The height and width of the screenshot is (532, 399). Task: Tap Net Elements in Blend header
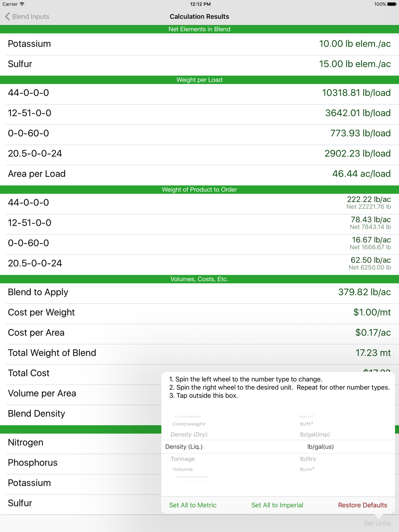click(x=199, y=29)
